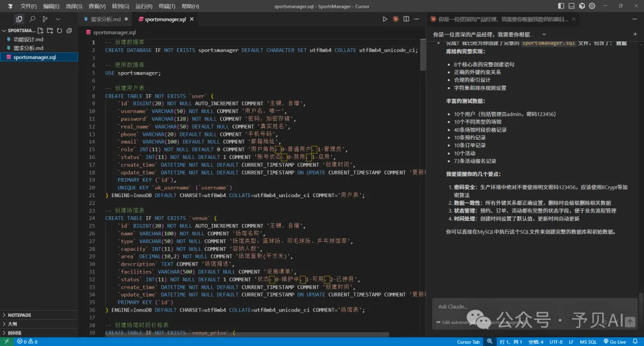The height and width of the screenshot is (346, 644).
Task: Start a new chat with plus icon
Action: click(x=635, y=35)
